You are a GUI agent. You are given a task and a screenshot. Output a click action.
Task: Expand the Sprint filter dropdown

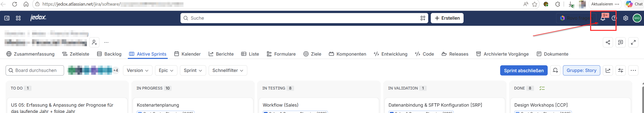(193, 70)
